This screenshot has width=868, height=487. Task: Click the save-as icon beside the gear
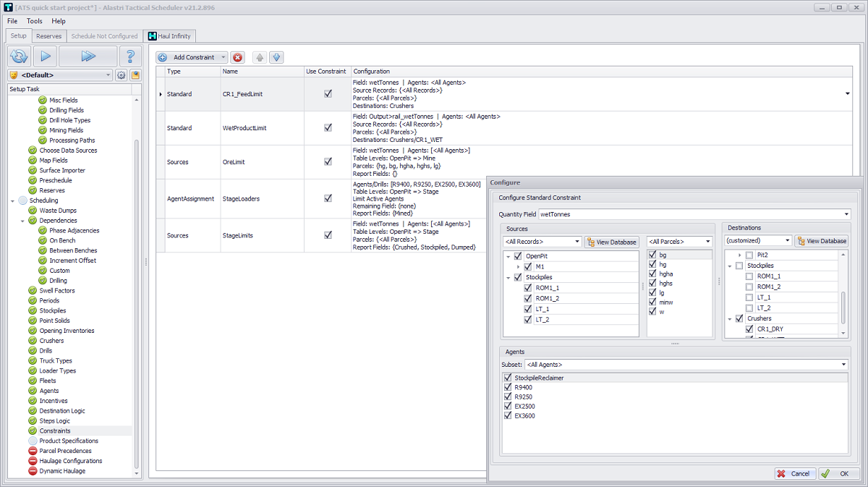tap(135, 75)
